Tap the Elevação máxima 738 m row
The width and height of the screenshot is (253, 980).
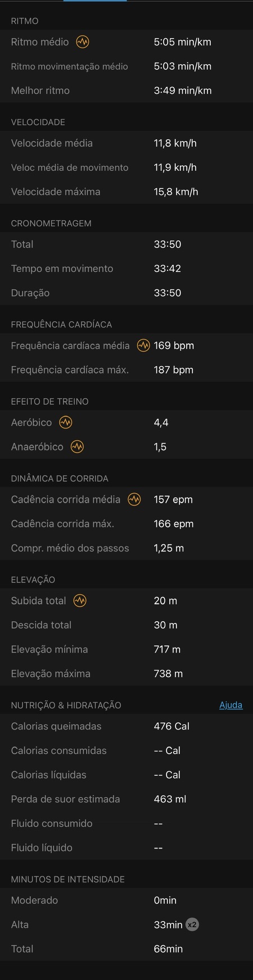coord(126,673)
